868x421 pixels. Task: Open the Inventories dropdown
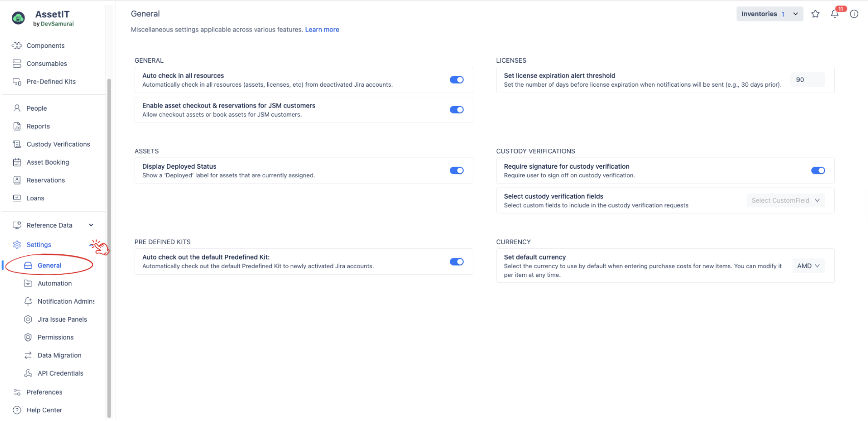pyautogui.click(x=769, y=14)
